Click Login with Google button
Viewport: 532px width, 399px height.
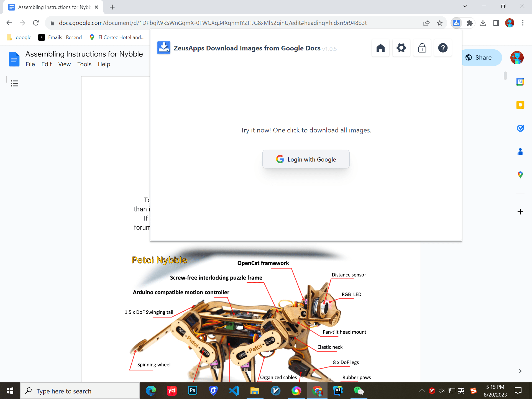(x=306, y=159)
